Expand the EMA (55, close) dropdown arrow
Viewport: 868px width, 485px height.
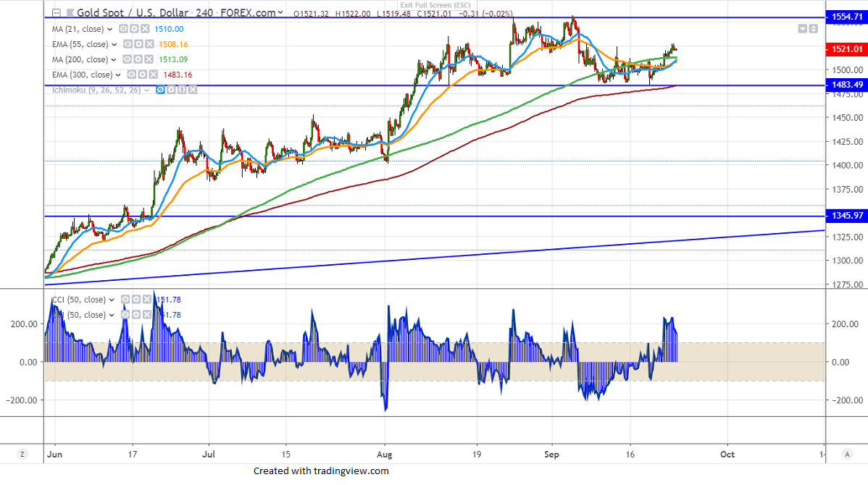pos(114,44)
